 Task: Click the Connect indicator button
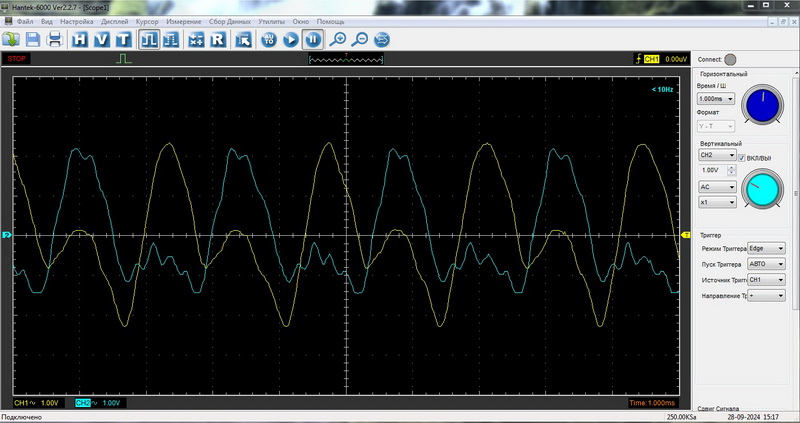pyautogui.click(x=730, y=59)
